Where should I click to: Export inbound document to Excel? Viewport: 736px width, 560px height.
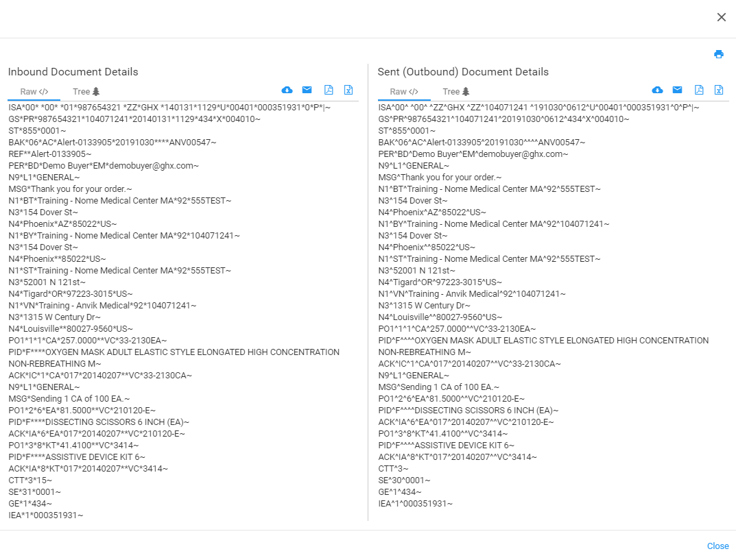(x=348, y=90)
